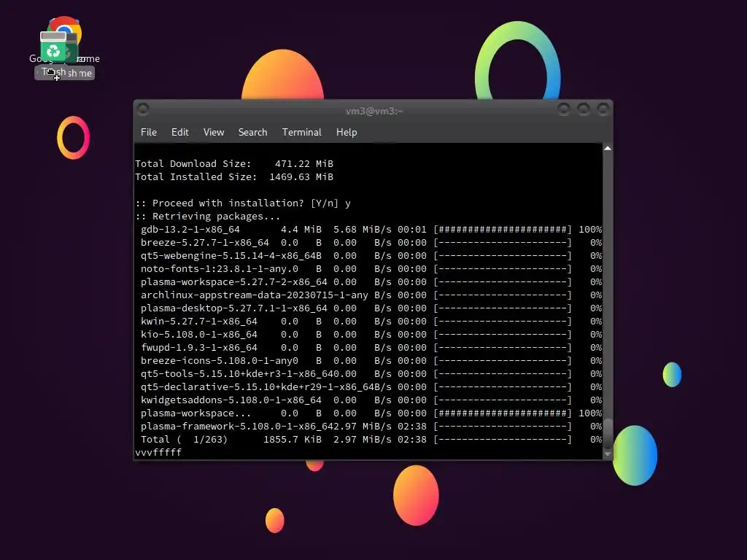Click the 'vvvfffff' typed text line
The width and height of the screenshot is (747, 560).
pyautogui.click(x=158, y=452)
